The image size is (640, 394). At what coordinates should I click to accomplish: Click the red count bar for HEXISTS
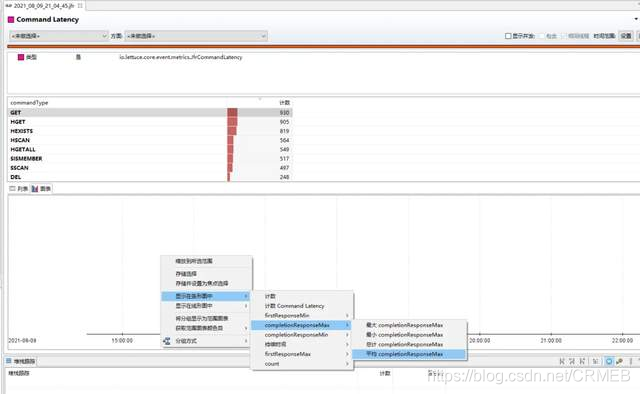point(232,131)
